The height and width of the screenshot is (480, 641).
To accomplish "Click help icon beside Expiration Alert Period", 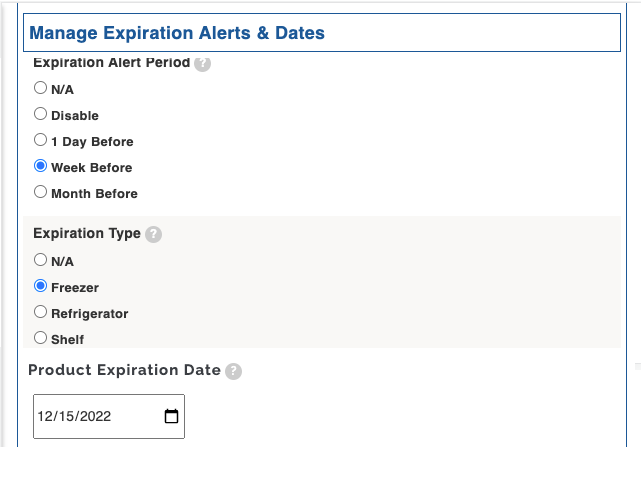I will point(202,63).
